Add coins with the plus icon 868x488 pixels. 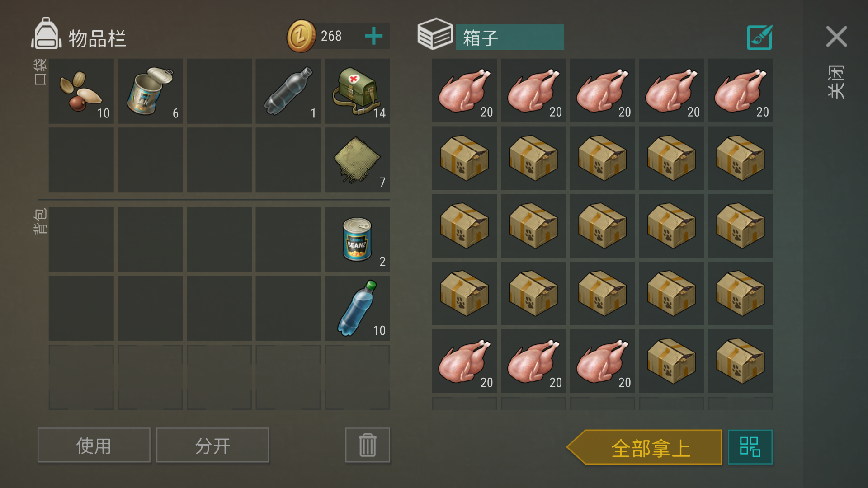point(374,36)
